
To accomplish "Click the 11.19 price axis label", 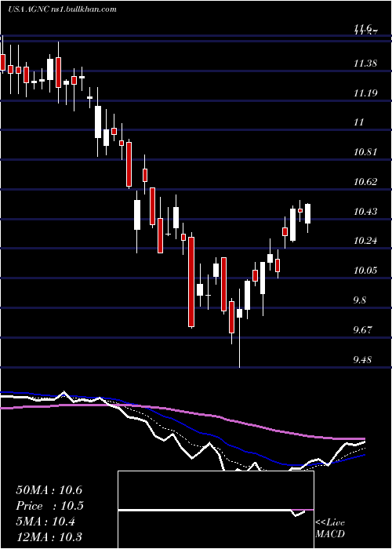I will click(365, 93).
